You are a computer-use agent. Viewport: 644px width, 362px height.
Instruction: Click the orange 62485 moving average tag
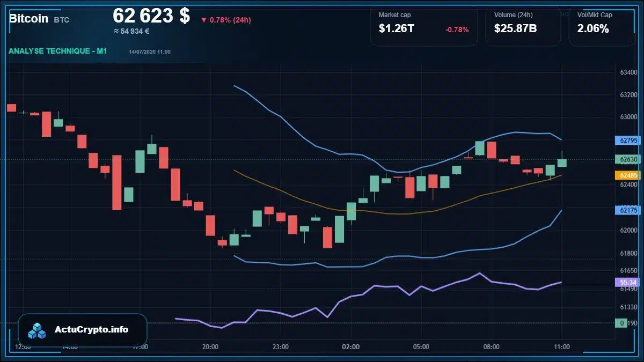tap(627, 175)
